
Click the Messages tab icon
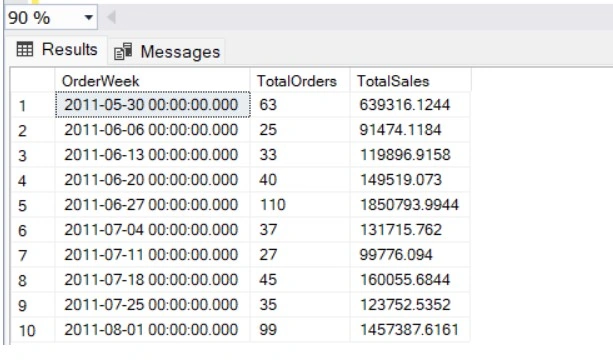click(x=123, y=52)
